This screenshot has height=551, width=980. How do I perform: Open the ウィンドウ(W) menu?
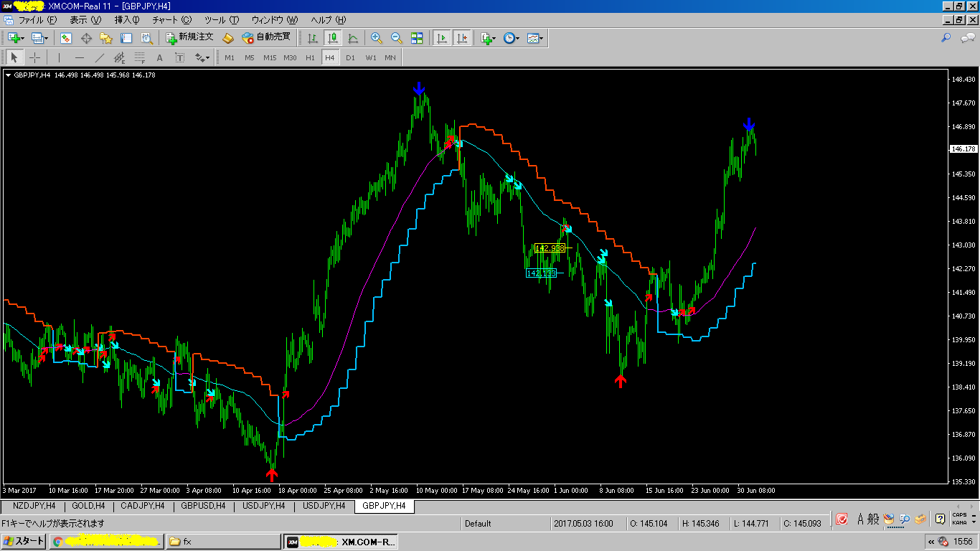coord(274,20)
